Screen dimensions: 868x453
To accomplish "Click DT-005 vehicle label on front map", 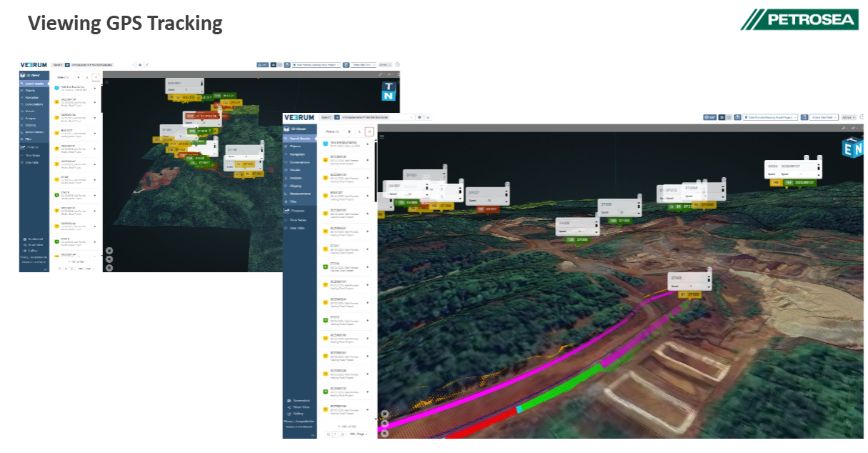I will pyautogui.click(x=690, y=294).
